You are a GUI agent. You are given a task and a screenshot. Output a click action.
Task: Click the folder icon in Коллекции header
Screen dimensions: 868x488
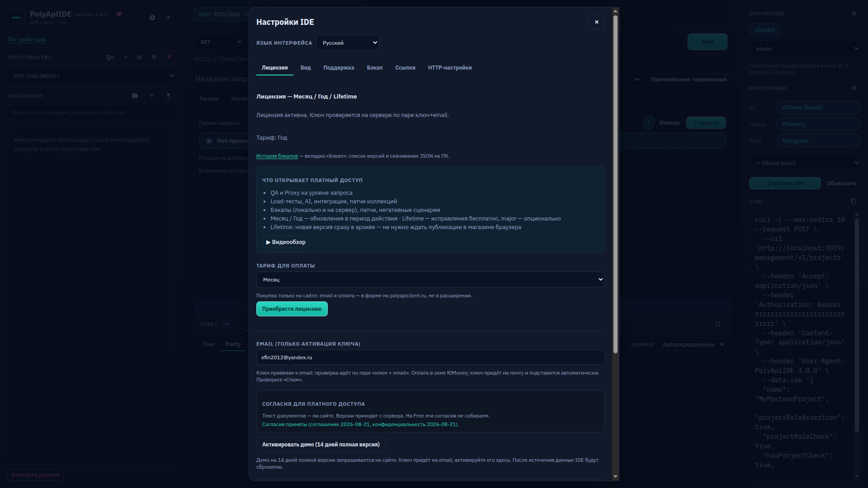coord(135,96)
